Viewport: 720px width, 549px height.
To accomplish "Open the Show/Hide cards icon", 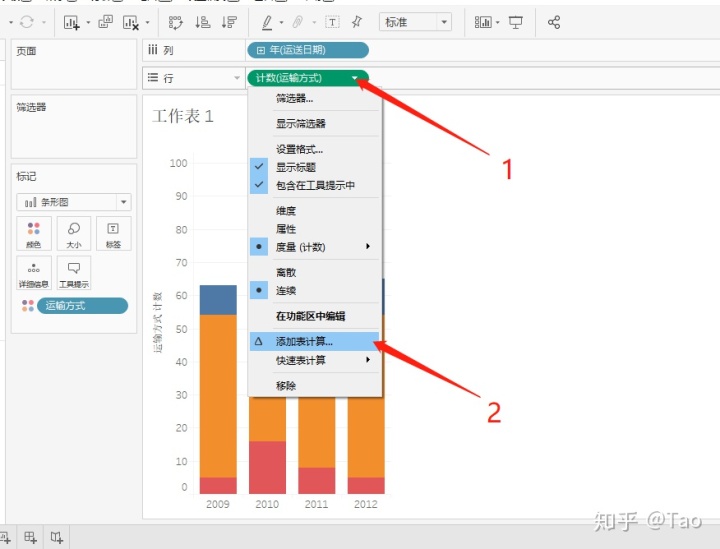I will pos(483,22).
